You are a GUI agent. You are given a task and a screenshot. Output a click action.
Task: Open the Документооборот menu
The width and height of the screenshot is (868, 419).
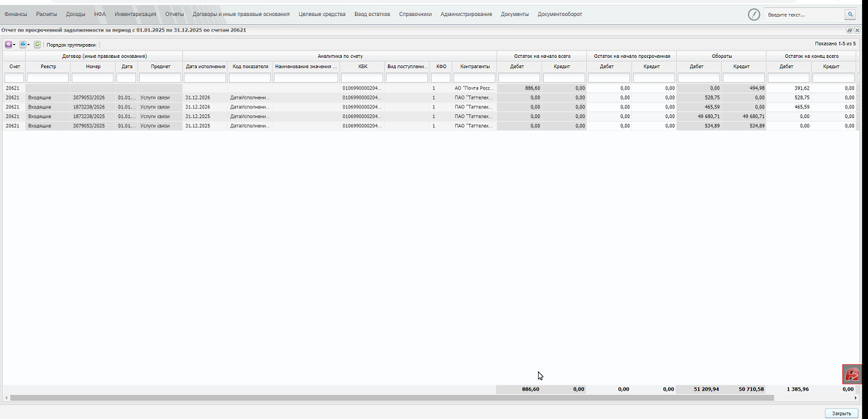(560, 15)
